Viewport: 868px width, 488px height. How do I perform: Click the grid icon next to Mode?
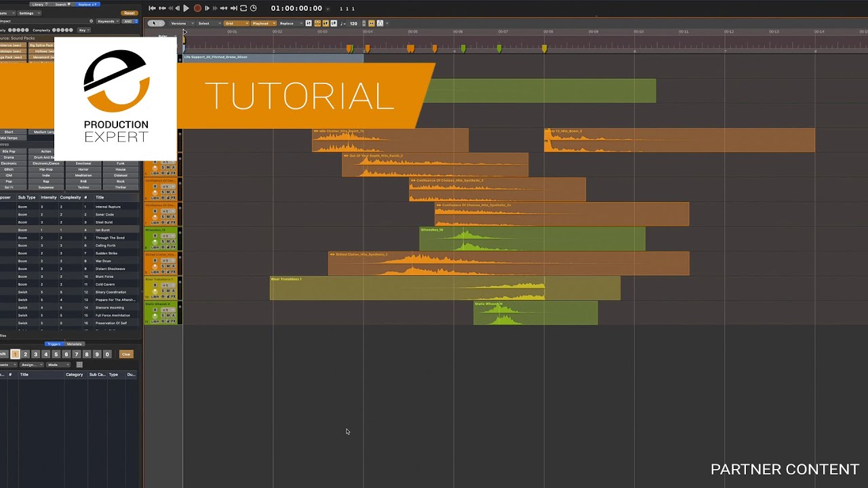pos(79,365)
